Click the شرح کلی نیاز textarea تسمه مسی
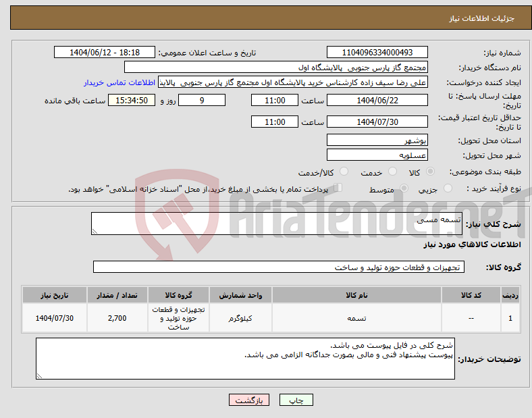 (x=277, y=224)
